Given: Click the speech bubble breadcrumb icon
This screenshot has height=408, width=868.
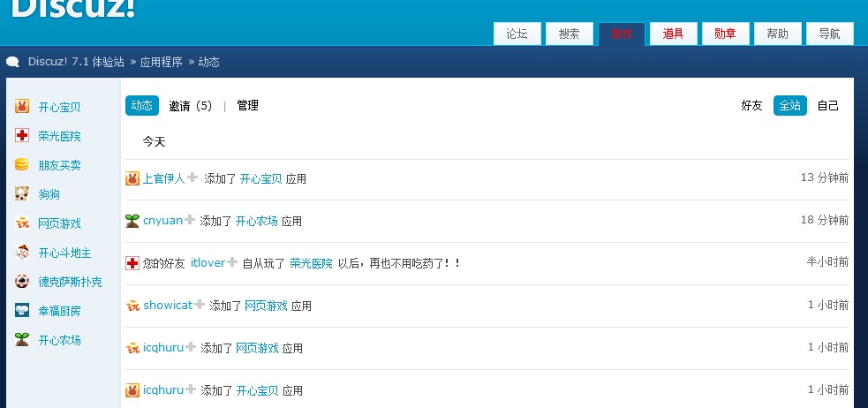Looking at the screenshot, I should 12,62.
